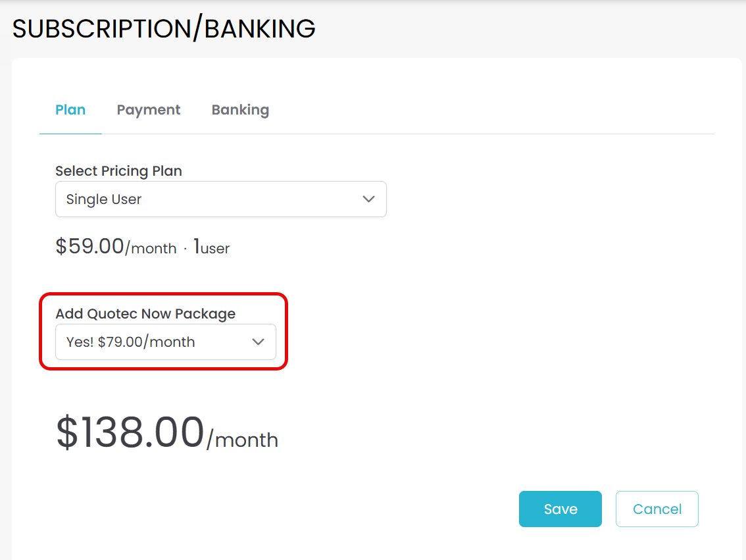Click the 1 user count text
This screenshot has height=560, width=746.
(x=212, y=248)
